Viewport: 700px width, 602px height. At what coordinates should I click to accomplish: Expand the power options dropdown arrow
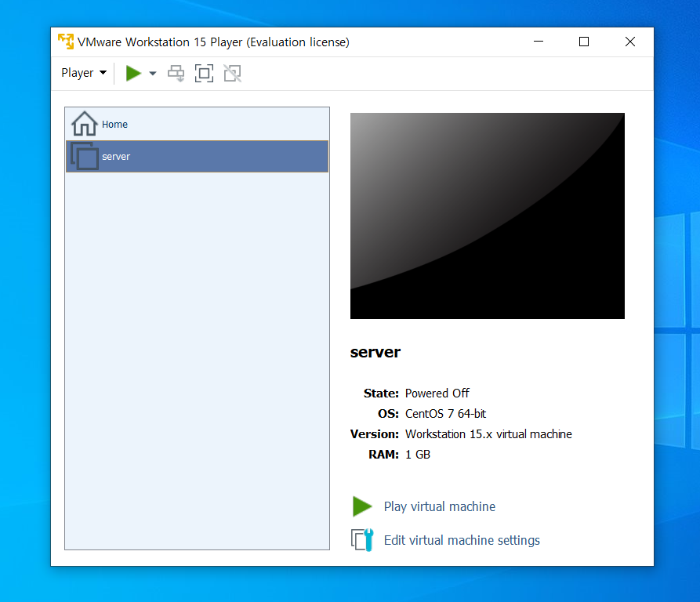tap(153, 73)
